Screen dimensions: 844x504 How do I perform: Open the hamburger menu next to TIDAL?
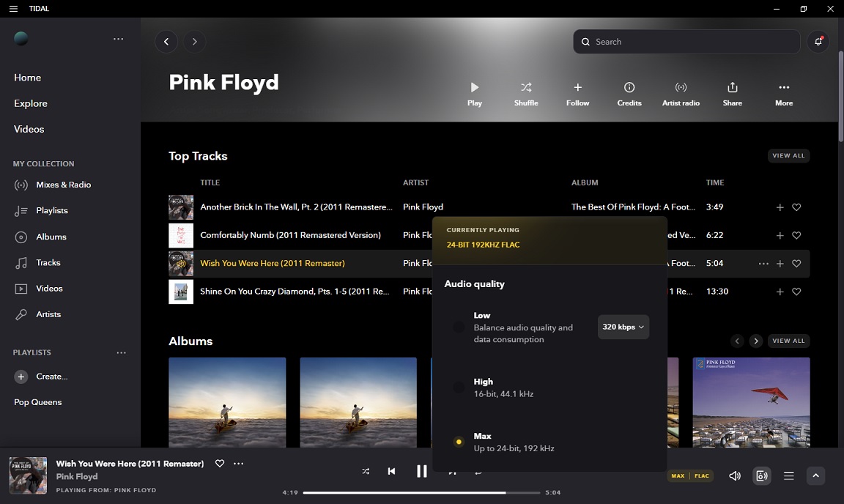coord(13,9)
